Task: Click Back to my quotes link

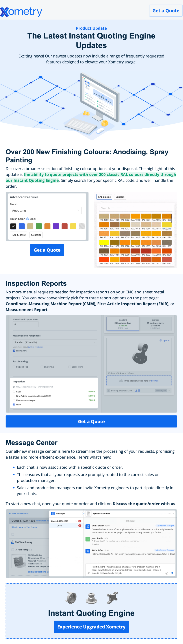Action: pyautogui.click(x=19, y=513)
